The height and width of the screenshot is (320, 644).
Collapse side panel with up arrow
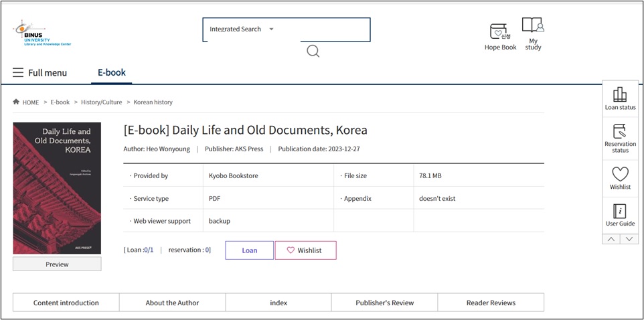click(x=611, y=239)
